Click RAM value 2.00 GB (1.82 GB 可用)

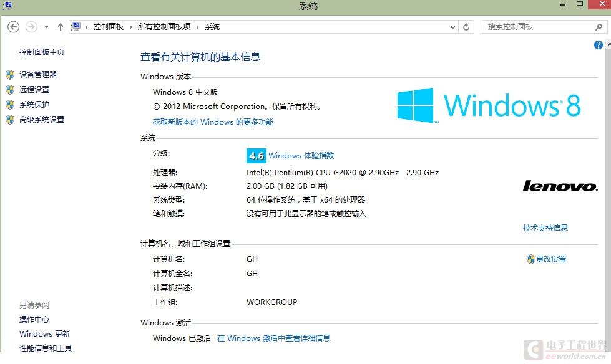287,186
